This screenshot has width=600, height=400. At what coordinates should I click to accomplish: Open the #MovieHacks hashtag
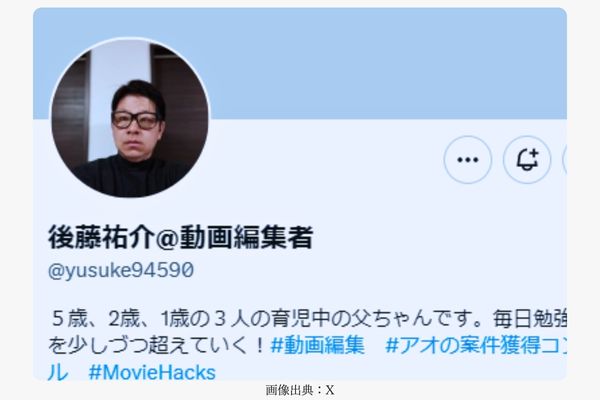coord(152,372)
